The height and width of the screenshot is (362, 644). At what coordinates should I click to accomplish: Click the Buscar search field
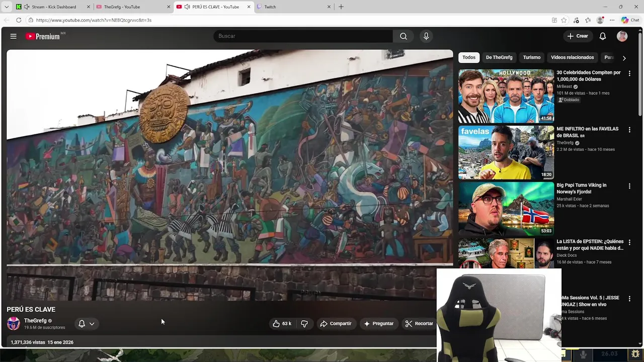point(303,36)
